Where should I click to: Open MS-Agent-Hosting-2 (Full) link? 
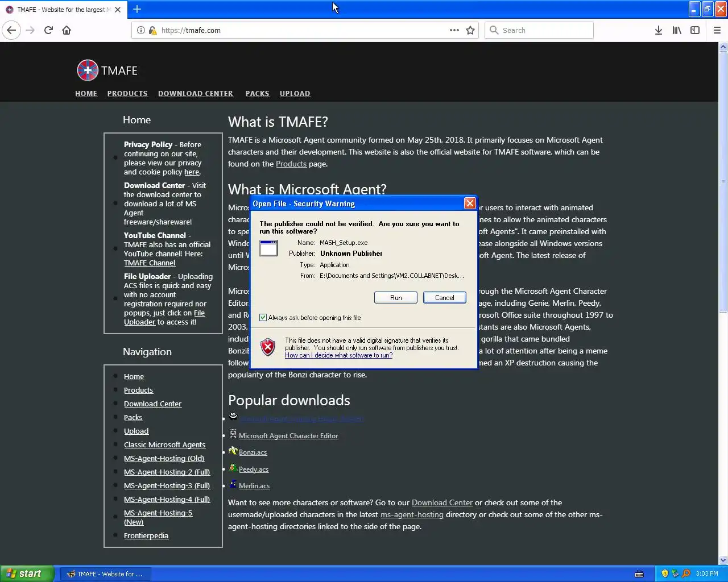pyautogui.click(x=167, y=472)
